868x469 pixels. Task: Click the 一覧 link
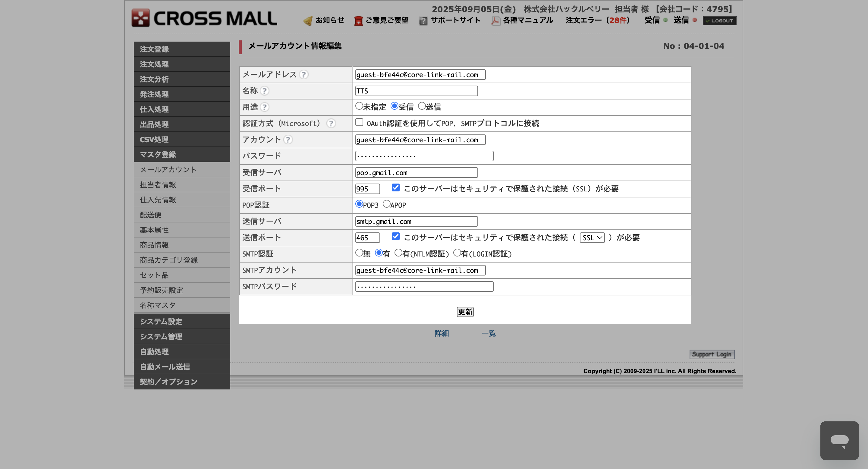(x=488, y=333)
